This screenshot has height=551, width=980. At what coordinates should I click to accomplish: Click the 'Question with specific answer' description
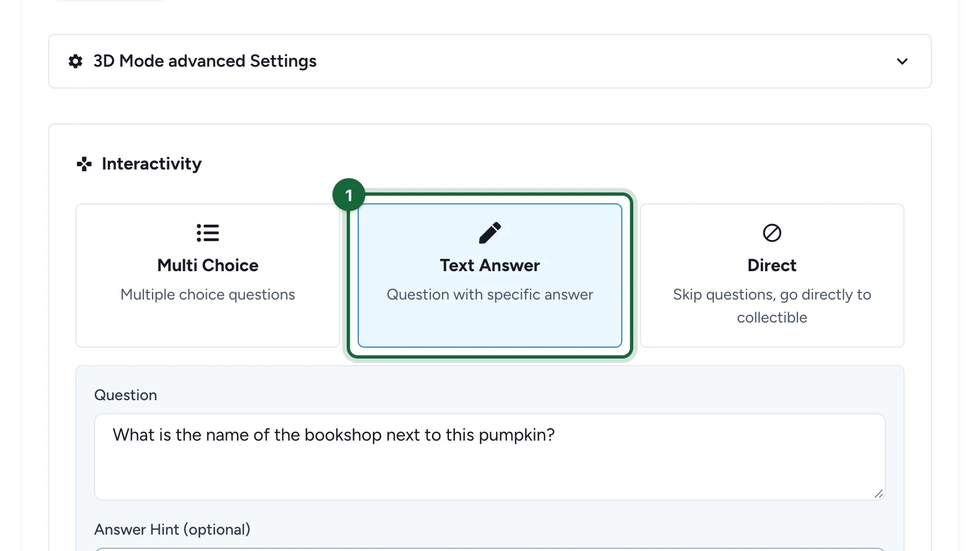coord(490,294)
